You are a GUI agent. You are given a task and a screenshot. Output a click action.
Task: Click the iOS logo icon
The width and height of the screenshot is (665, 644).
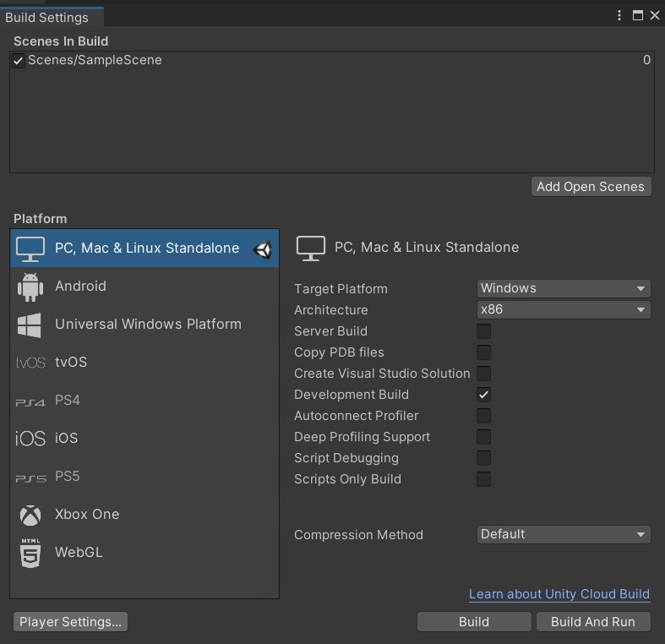coord(30,439)
